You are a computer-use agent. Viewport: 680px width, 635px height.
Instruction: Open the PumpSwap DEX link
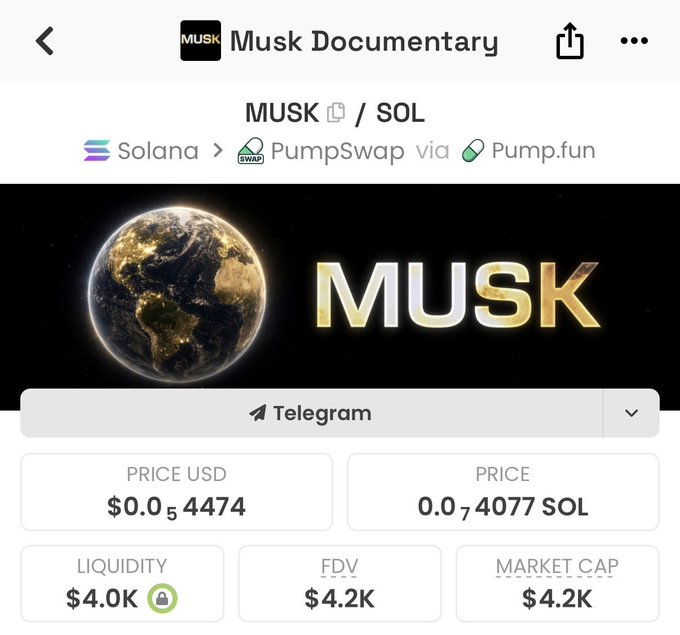coord(321,151)
